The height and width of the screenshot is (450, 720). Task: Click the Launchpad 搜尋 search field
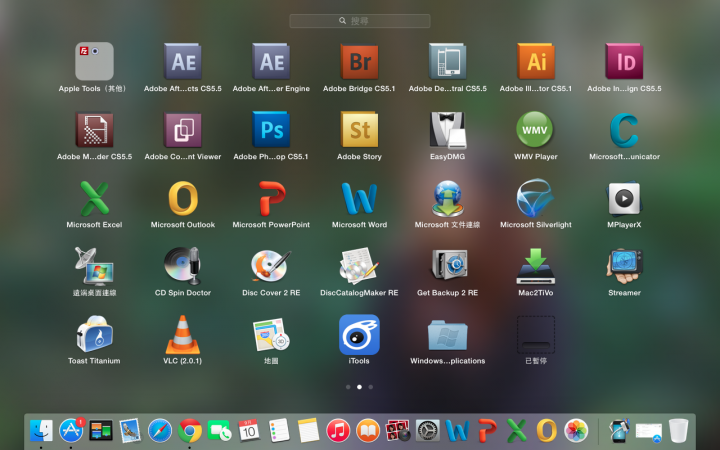pos(360,21)
